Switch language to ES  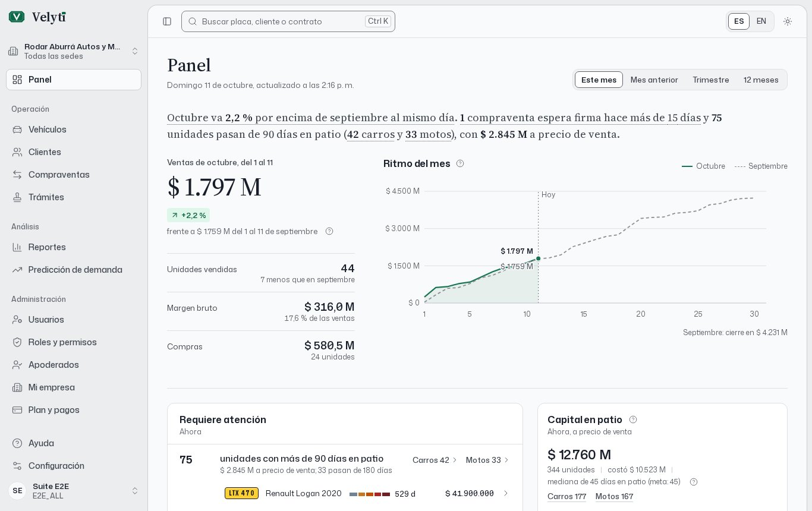(x=739, y=21)
